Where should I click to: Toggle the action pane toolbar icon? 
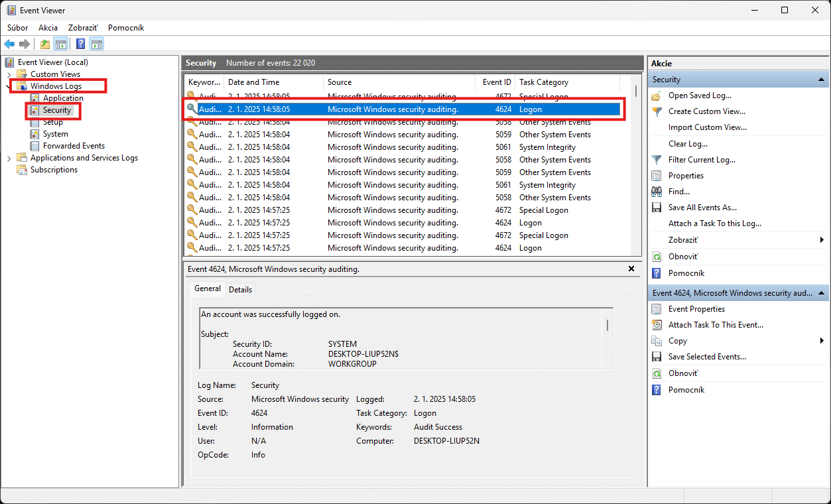pyautogui.click(x=97, y=44)
